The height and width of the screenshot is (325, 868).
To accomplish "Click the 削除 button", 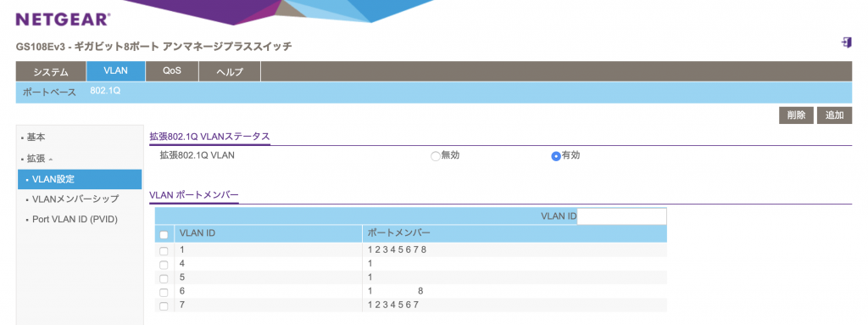I will 796,115.
